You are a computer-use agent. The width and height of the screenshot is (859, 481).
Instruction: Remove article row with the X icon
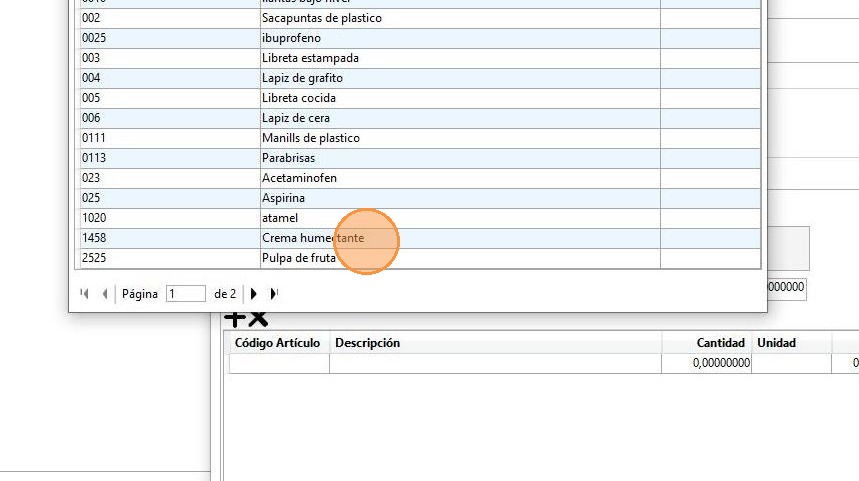(x=258, y=318)
